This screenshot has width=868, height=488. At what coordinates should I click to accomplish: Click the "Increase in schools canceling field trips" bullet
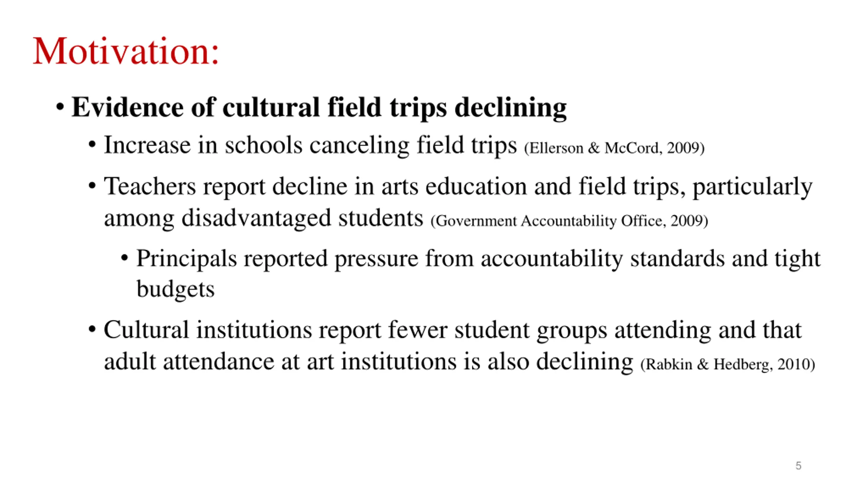[310, 146]
